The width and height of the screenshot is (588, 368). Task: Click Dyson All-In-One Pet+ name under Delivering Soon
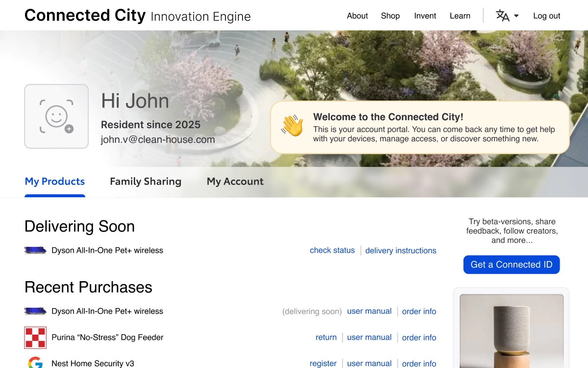107,250
